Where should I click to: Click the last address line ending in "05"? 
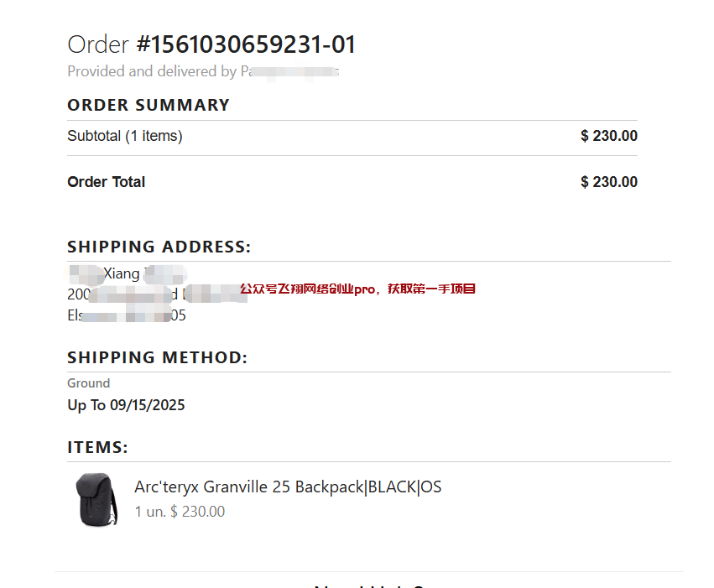coord(126,315)
